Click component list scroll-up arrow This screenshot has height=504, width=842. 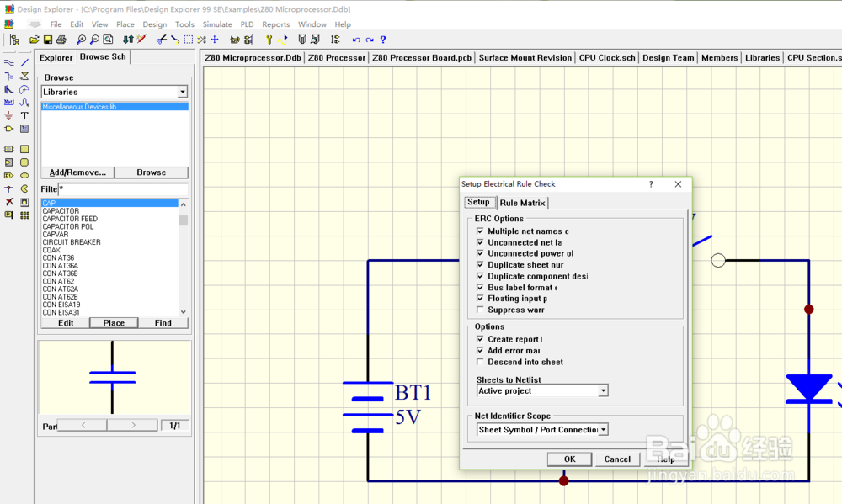tap(183, 204)
